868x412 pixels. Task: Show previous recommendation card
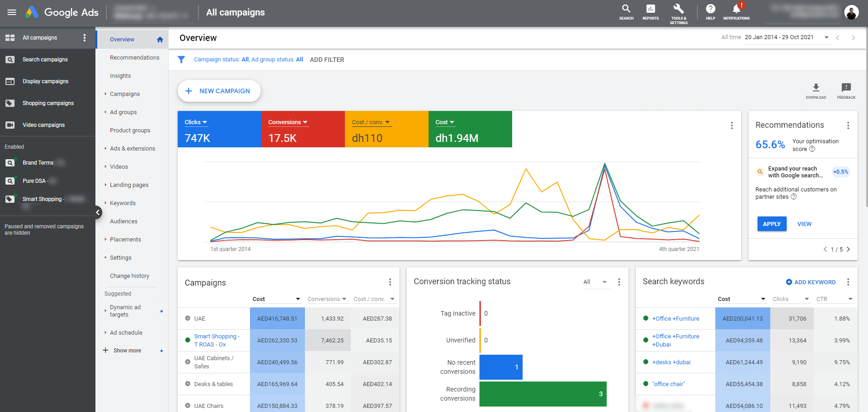click(x=825, y=249)
